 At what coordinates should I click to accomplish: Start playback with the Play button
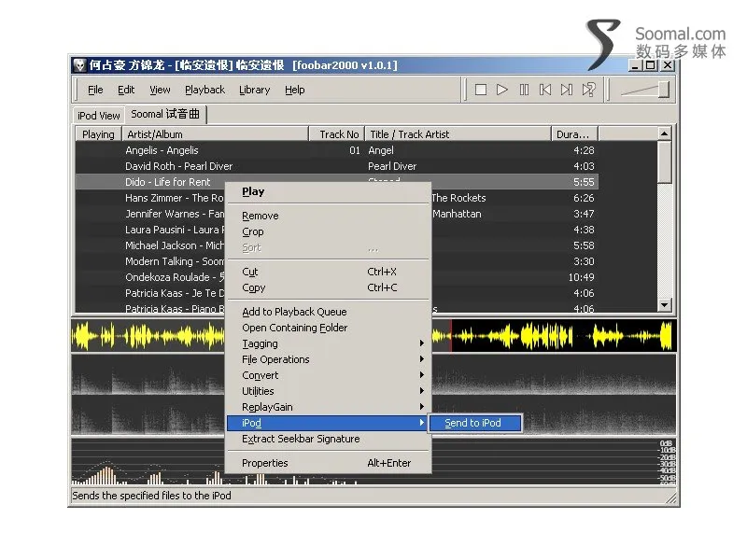click(x=502, y=90)
